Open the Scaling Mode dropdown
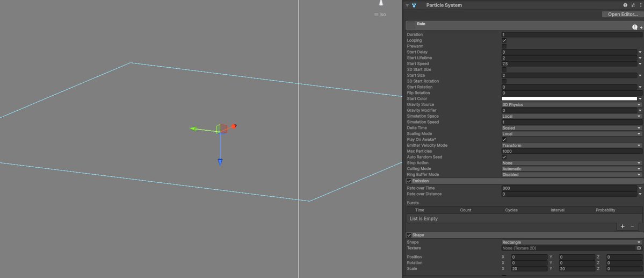Viewport: 644px width, 278px height. pos(571,134)
